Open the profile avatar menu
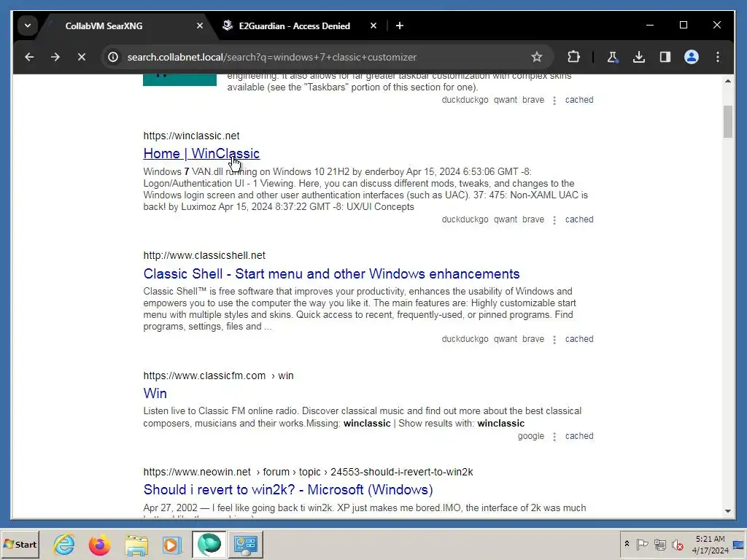747x560 pixels. (x=692, y=57)
